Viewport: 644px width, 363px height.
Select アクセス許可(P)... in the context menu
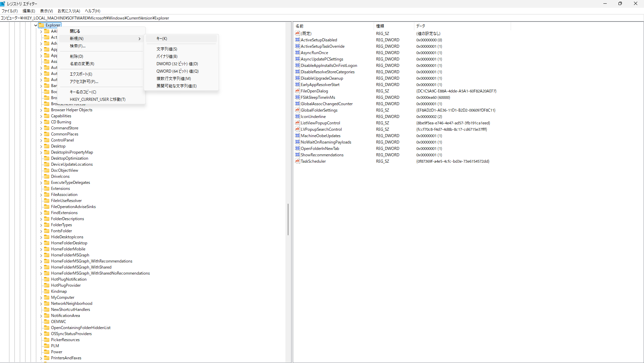pyautogui.click(x=84, y=82)
